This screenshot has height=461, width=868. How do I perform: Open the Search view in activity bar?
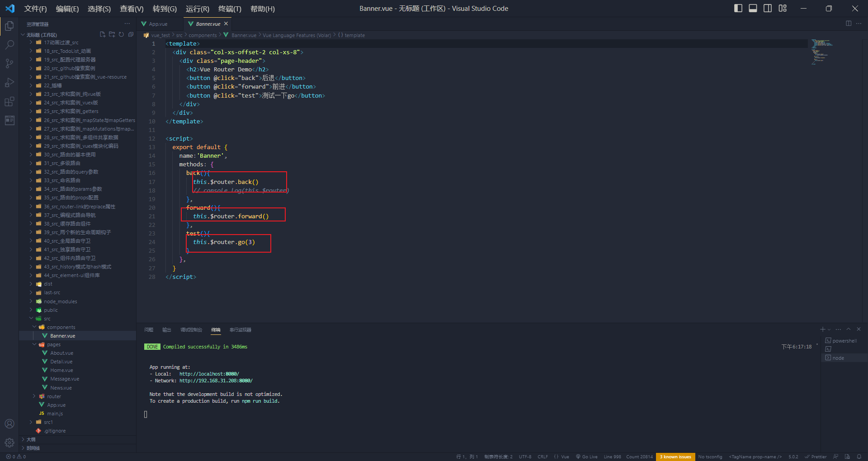tap(9, 44)
